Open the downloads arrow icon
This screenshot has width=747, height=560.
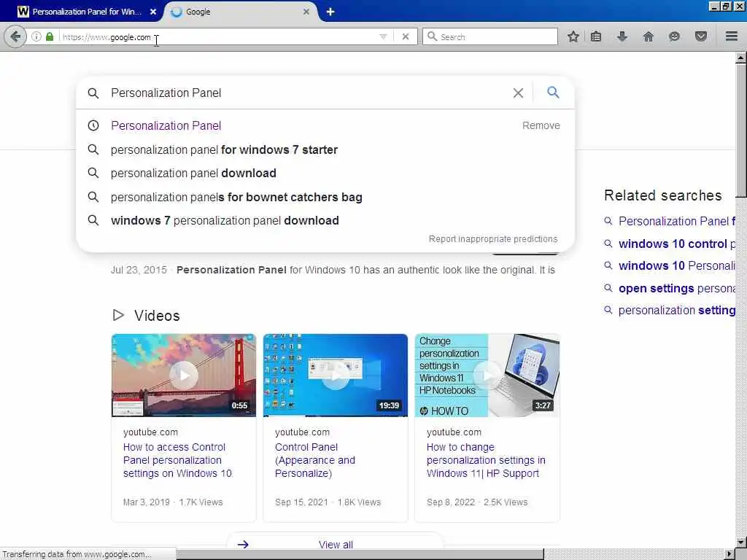pos(622,36)
